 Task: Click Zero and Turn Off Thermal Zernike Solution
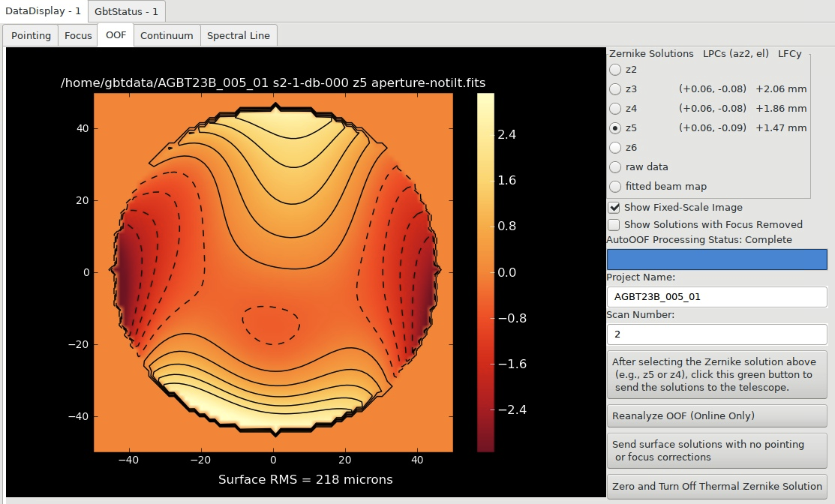pyautogui.click(x=716, y=487)
